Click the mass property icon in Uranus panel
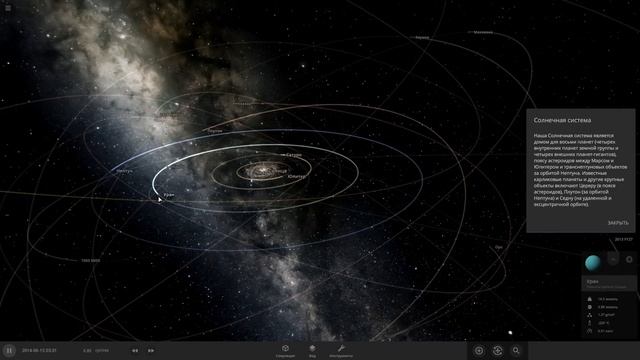The image size is (640, 360). [589, 299]
